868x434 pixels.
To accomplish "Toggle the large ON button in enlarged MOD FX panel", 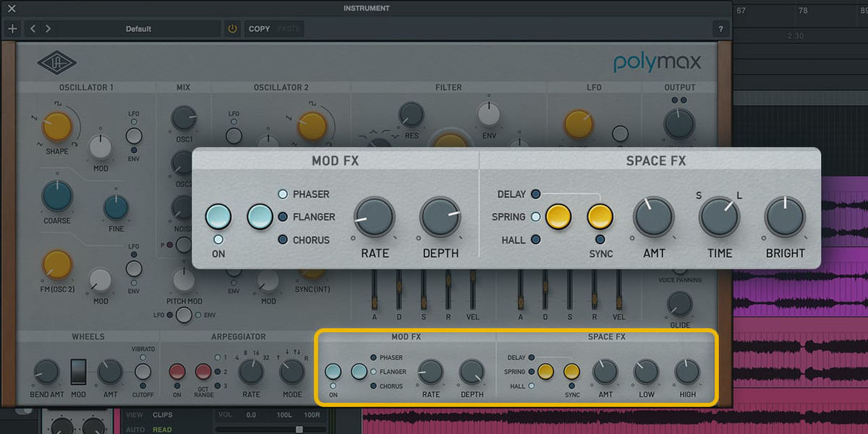I will click(x=218, y=216).
